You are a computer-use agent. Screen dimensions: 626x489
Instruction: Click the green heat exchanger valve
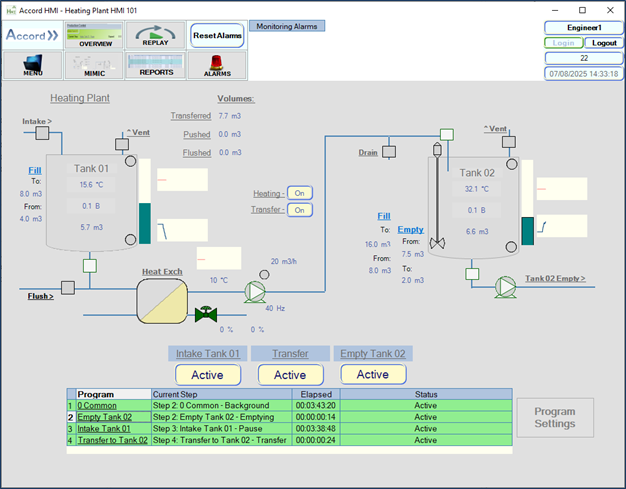coord(206,314)
